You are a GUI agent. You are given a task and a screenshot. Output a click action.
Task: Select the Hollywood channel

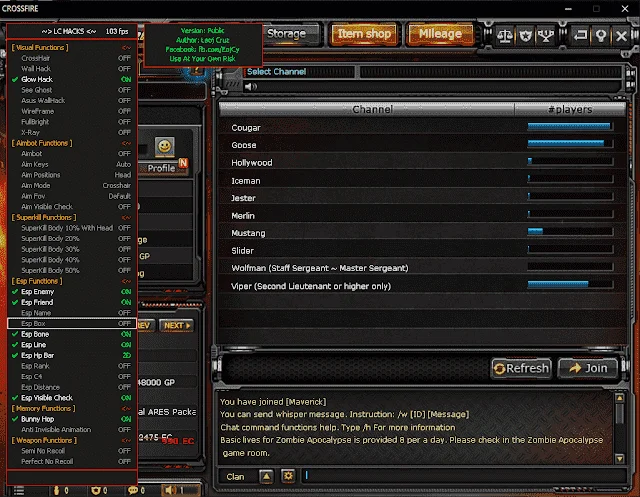click(x=422, y=163)
